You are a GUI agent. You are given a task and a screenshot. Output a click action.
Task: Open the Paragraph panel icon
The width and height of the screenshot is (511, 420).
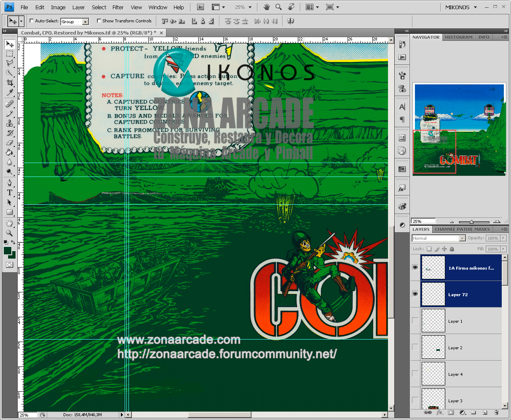coord(402,120)
